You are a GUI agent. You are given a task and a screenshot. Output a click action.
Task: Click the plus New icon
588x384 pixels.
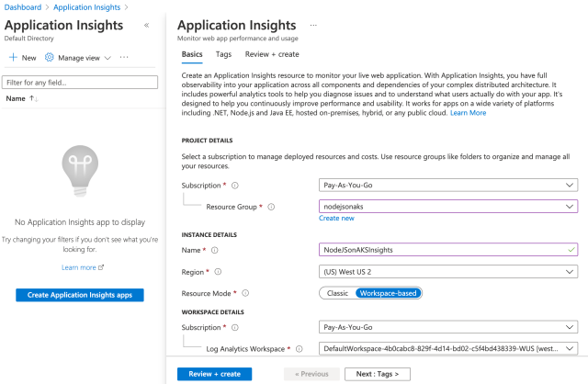[x=13, y=57]
